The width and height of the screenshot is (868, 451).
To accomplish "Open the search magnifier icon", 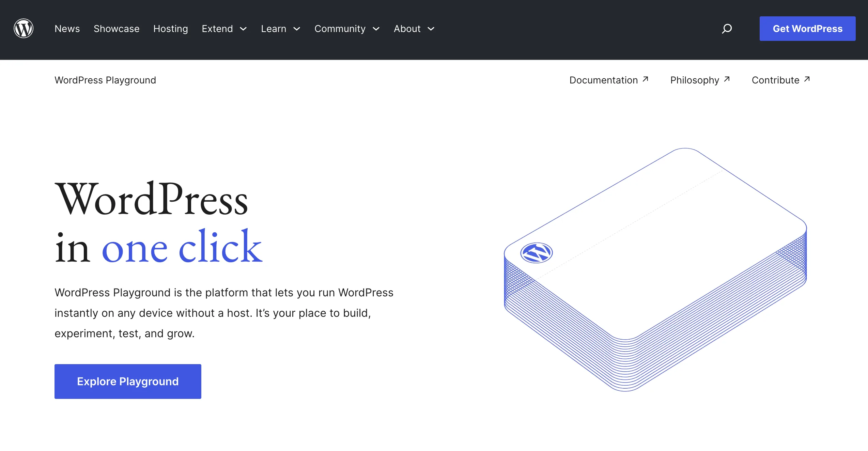I will tap(727, 29).
